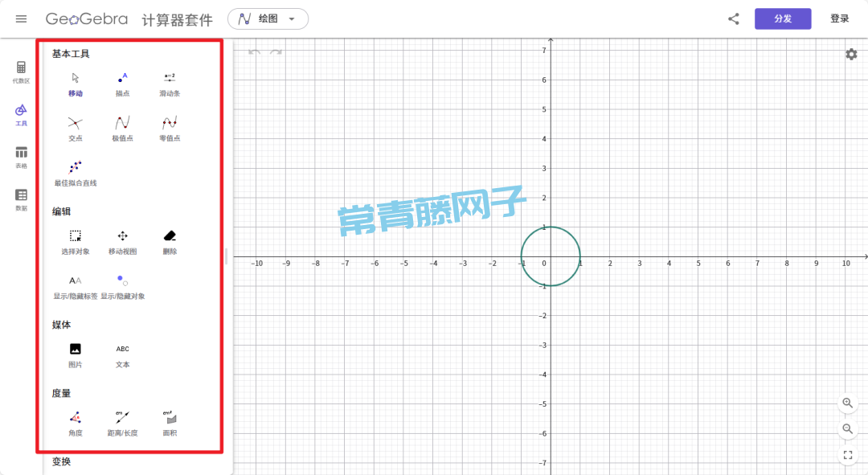
Task: Click the 分发 button
Action: (x=782, y=18)
